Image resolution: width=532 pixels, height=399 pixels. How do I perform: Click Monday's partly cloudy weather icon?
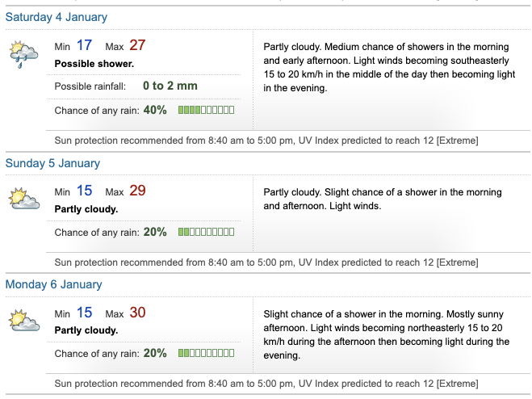pos(23,319)
